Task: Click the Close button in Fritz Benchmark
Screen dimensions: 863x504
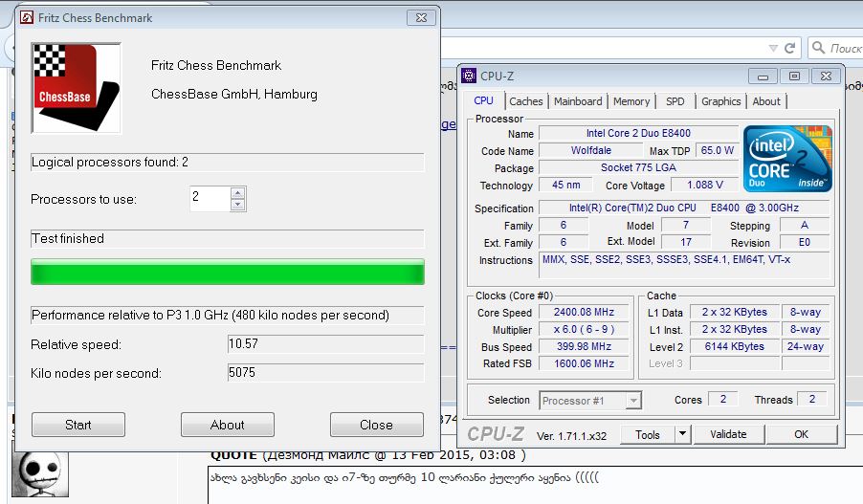Action: click(x=376, y=425)
